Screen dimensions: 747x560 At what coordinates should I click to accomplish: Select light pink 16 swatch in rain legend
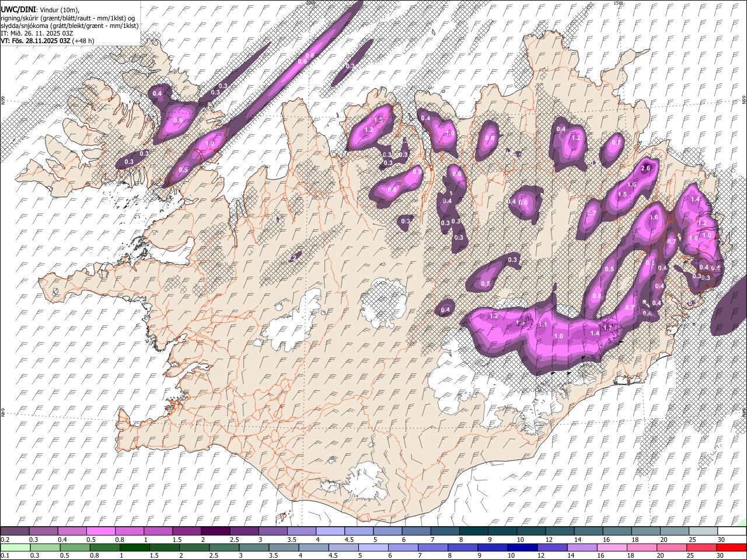612,547
